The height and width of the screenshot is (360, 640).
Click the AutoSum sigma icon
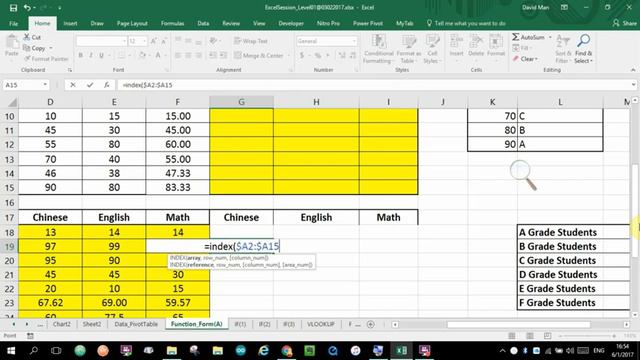pos(516,37)
